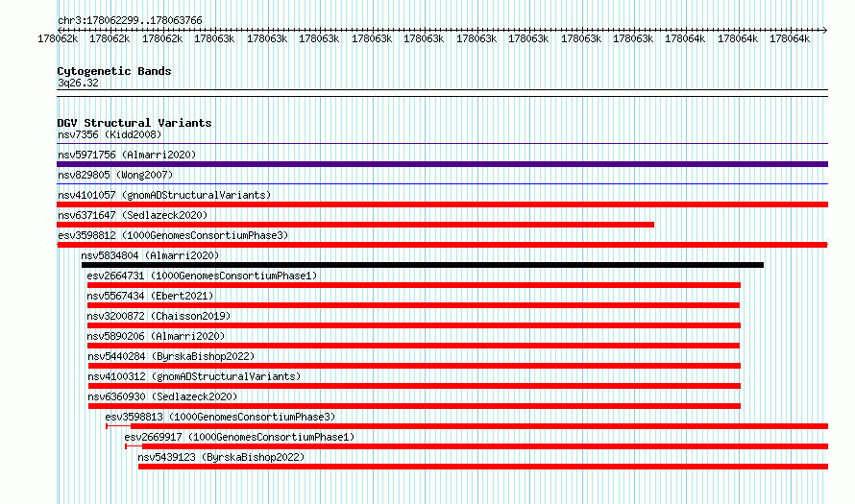
Task: Select the thin nsv829805 (Wong2007) line
Action: click(x=442, y=184)
